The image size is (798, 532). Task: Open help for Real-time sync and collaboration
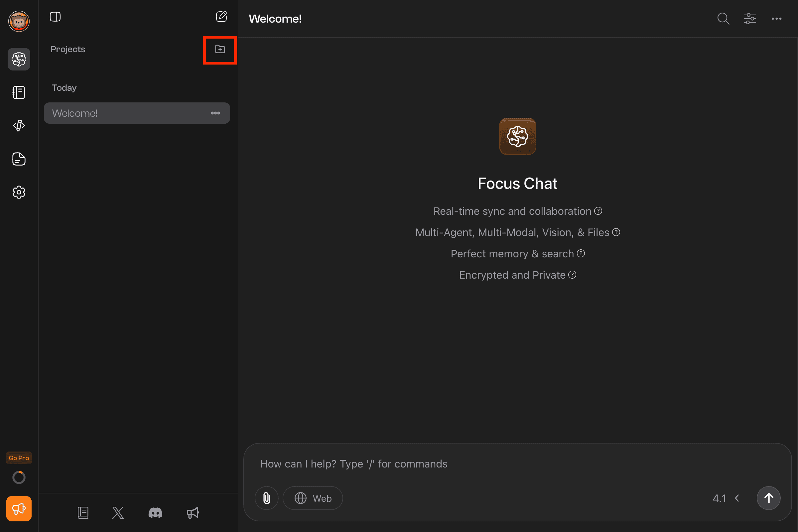[x=598, y=211]
